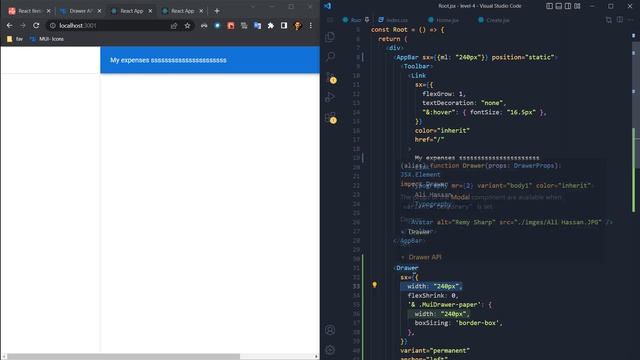Open the editor More Actions menu
Screen dimensions: 640x360
tap(632, 20)
